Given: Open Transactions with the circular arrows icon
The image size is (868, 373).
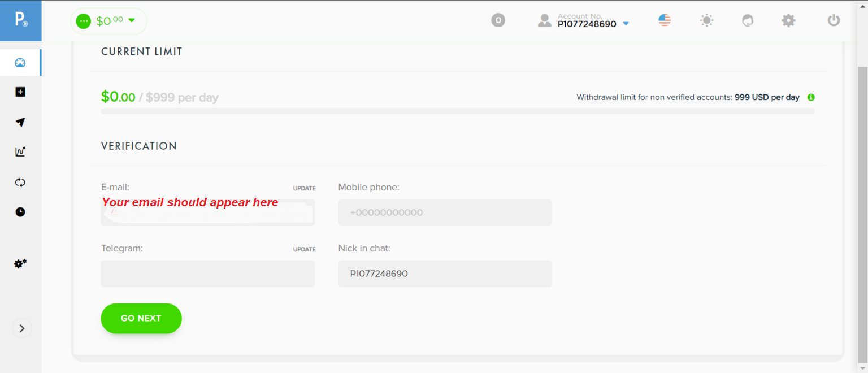Looking at the screenshot, I should (20, 182).
